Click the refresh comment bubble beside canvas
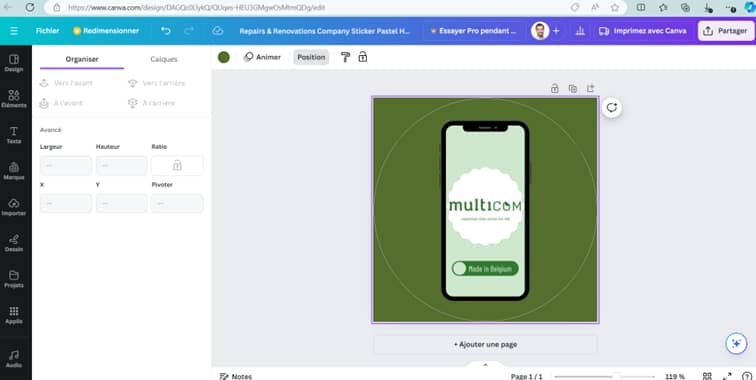 [x=611, y=108]
